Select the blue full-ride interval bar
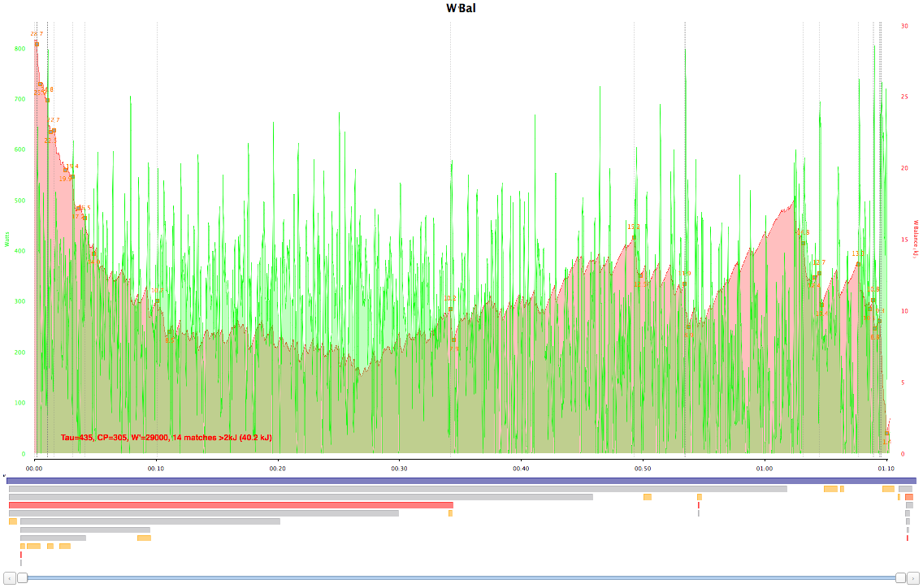This screenshot has height=588, width=923. click(x=461, y=480)
